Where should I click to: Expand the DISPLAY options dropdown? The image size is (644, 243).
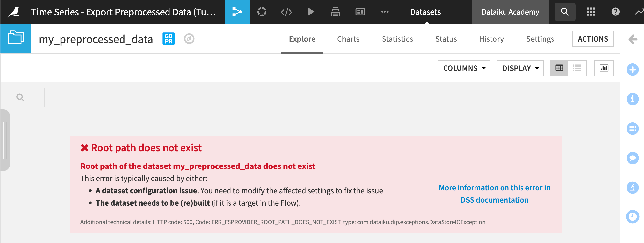pos(520,68)
